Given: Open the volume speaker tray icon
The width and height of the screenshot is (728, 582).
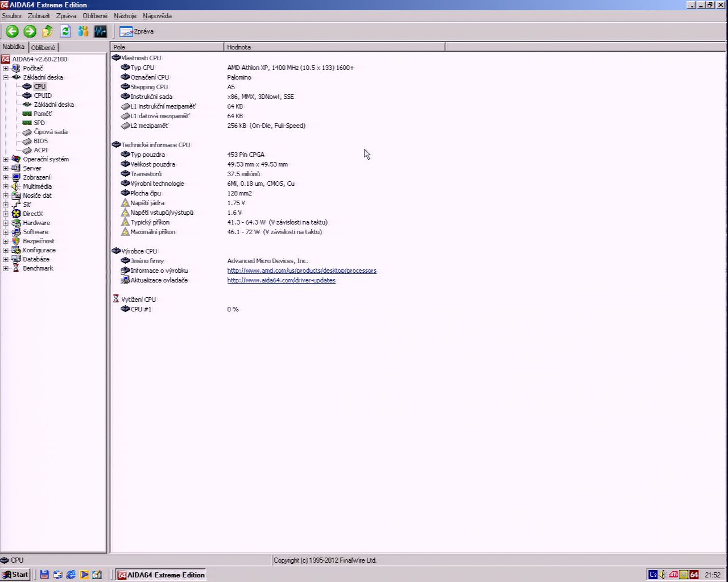Looking at the screenshot, I should [x=663, y=575].
